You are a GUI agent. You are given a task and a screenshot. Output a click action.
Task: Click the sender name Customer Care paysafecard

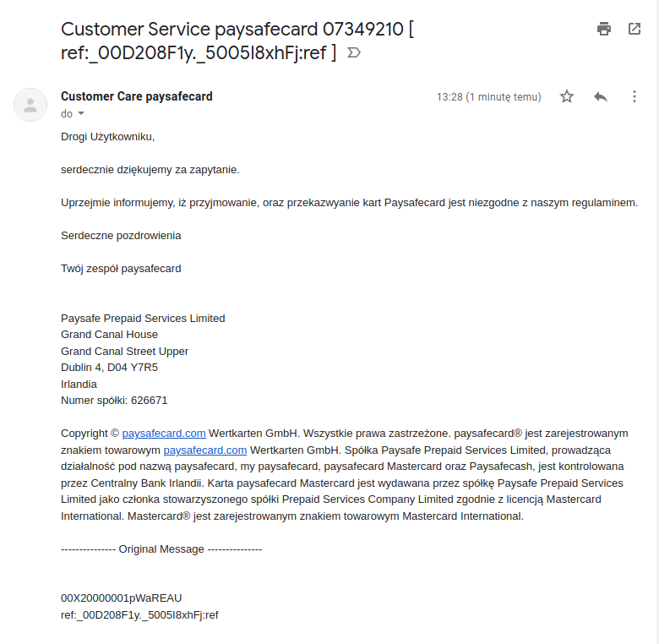coord(137,96)
